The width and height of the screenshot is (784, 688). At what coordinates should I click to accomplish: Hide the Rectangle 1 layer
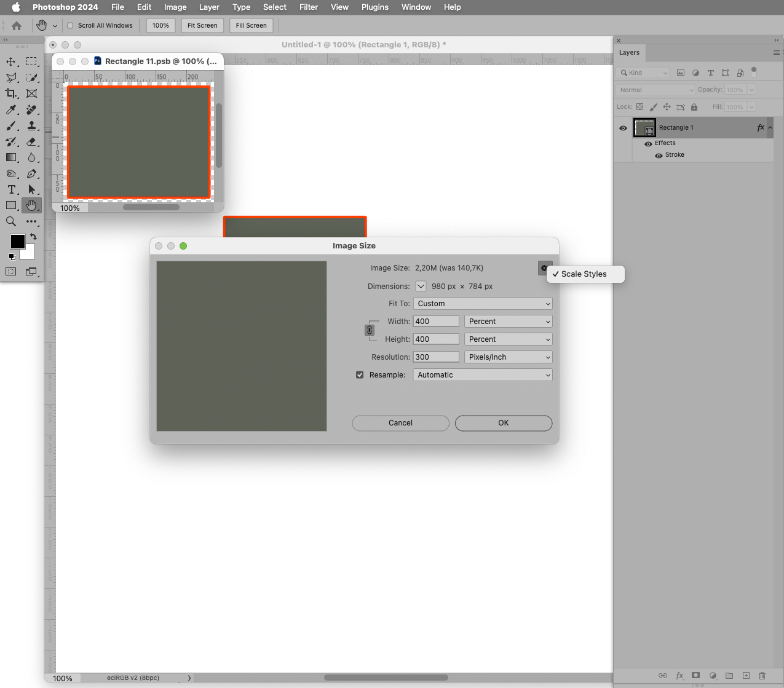pos(623,128)
